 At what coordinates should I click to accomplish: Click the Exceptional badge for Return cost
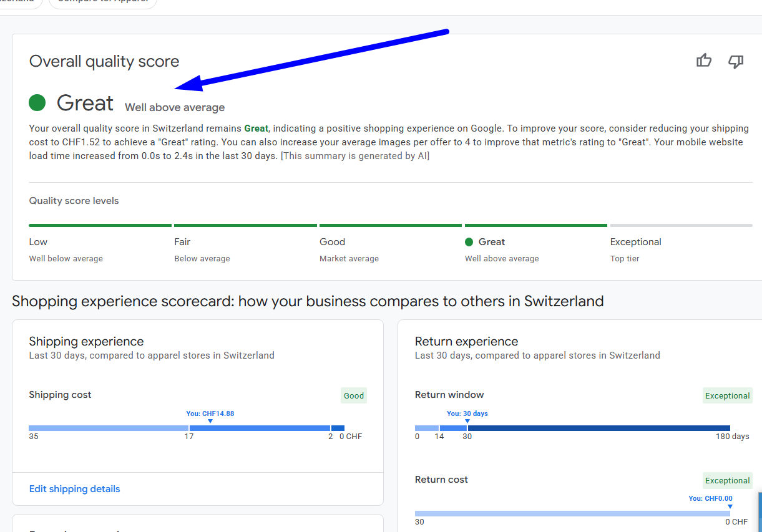coord(727,480)
